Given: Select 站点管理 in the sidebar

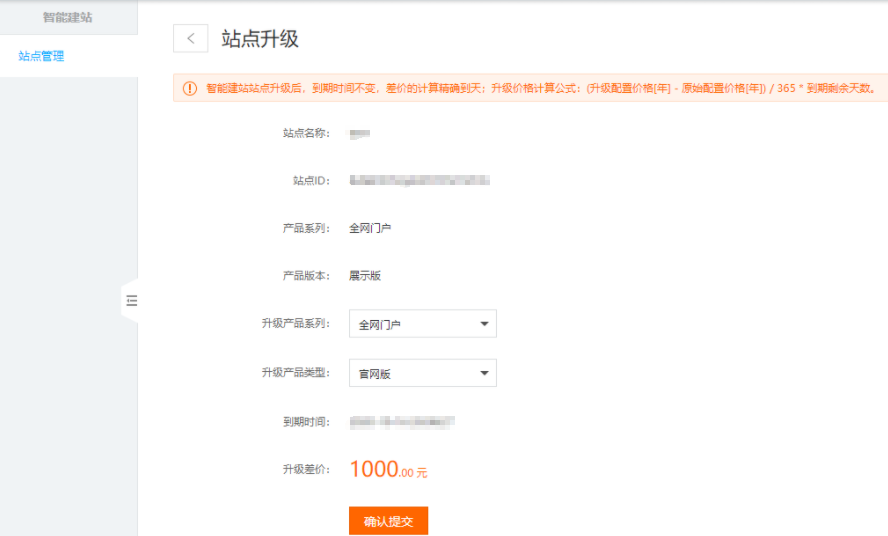Looking at the screenshot, I should [41, 56].
